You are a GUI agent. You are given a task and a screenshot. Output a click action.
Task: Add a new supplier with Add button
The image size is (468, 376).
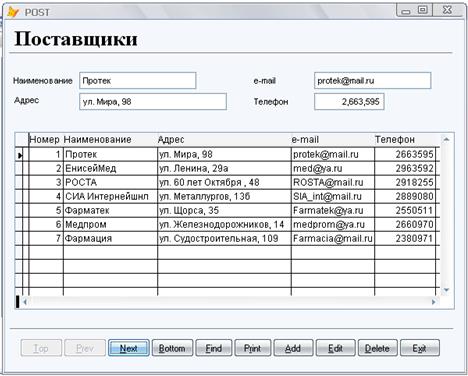(293, 348)
